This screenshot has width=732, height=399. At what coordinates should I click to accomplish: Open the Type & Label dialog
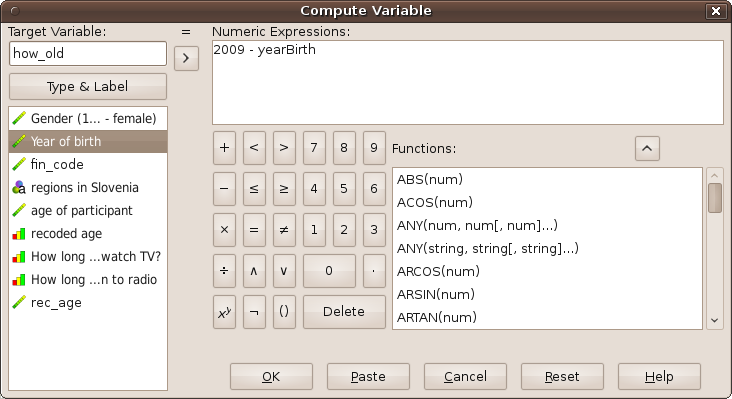click(88, 87)
